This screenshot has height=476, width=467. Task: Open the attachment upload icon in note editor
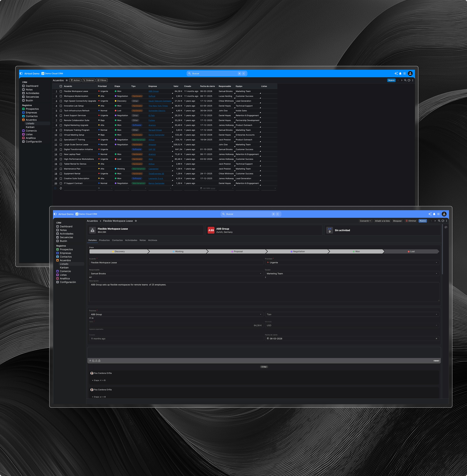(x=96, y=361)
